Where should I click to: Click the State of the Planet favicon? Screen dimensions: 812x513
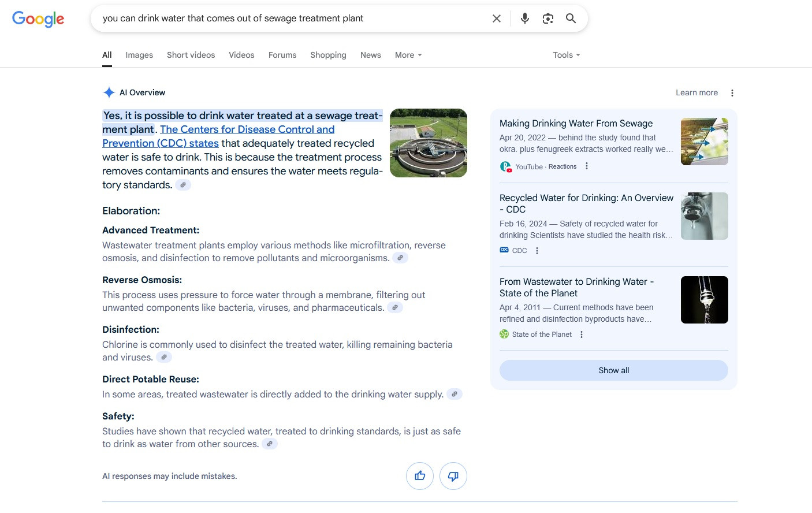(504, 334)
